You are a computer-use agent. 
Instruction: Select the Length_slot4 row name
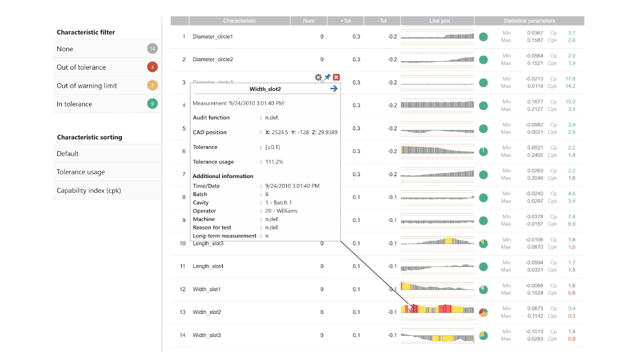[x=208, y=266]
